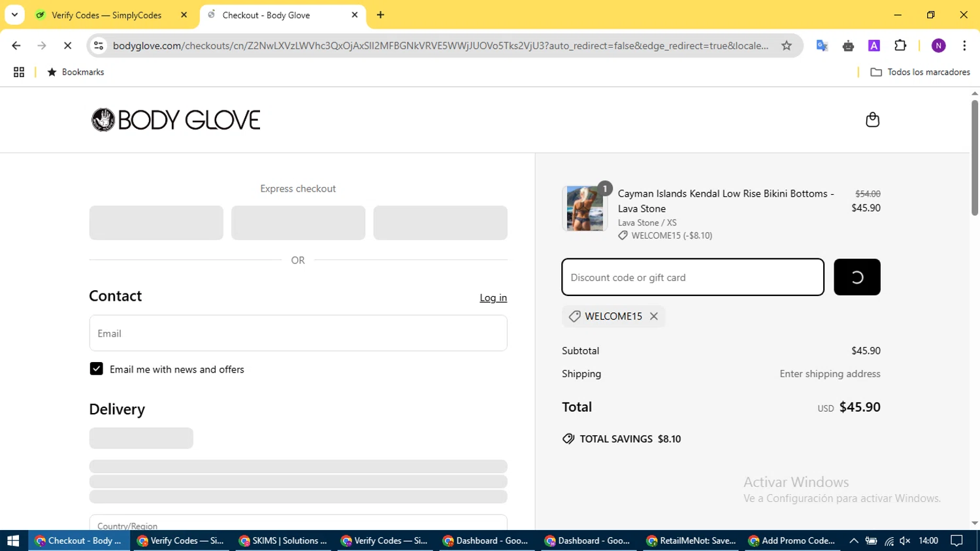Switch to Add Promo Code taskbar window
980x551 pixels.
(793, 541)
